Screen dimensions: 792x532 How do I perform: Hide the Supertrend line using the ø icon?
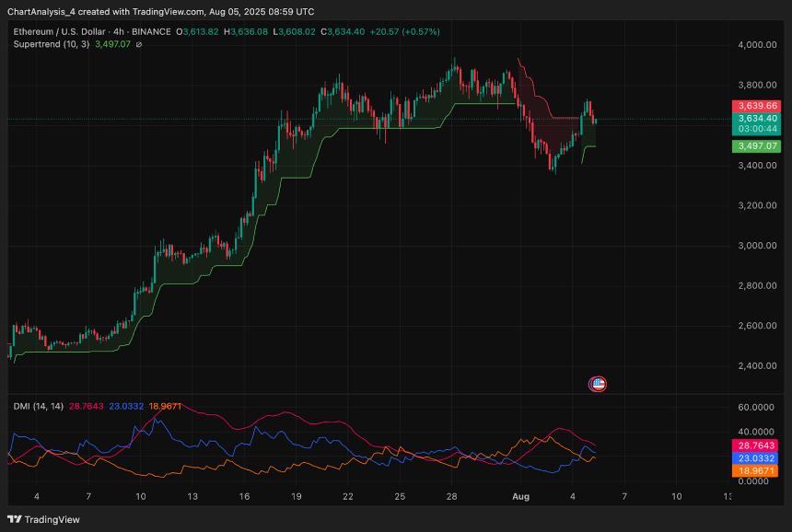[x=138, y=44]
